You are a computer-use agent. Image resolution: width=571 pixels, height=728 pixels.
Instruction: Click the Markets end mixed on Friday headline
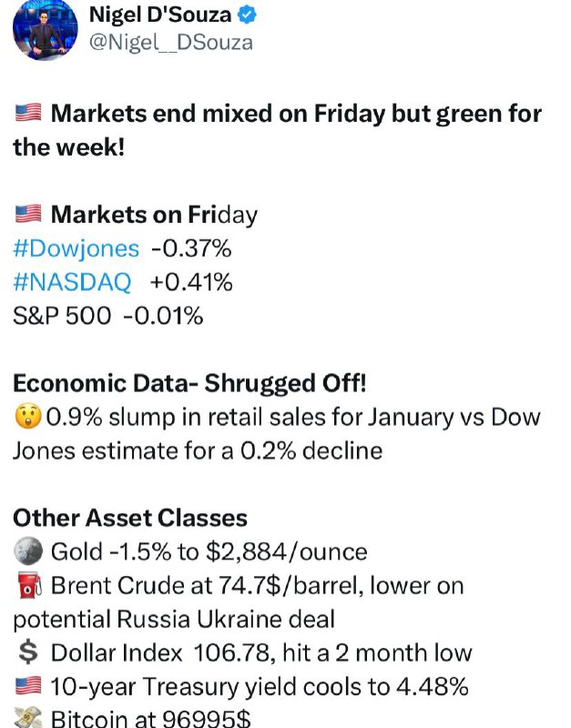point(278,130)
